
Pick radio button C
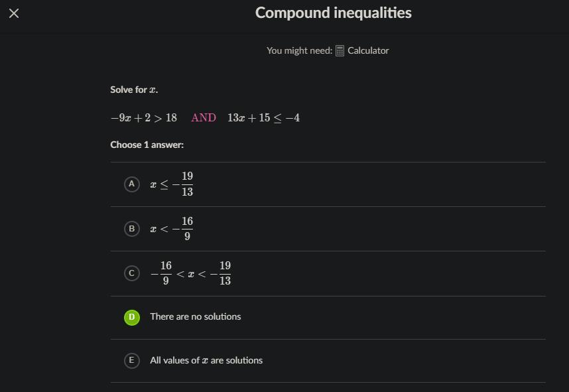[131, 273]
